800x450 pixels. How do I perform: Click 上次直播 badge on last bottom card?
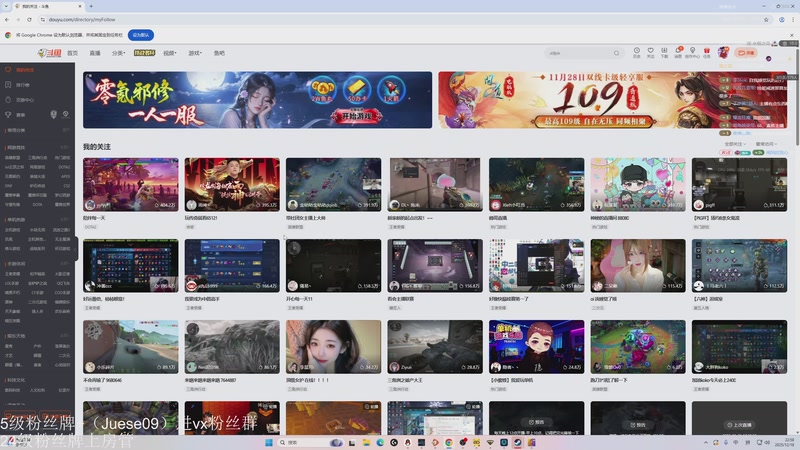(x=739, y=424)
